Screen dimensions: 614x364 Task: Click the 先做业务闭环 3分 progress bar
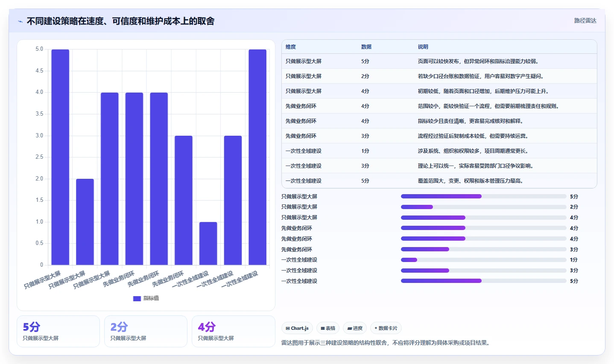coord(484,249)
